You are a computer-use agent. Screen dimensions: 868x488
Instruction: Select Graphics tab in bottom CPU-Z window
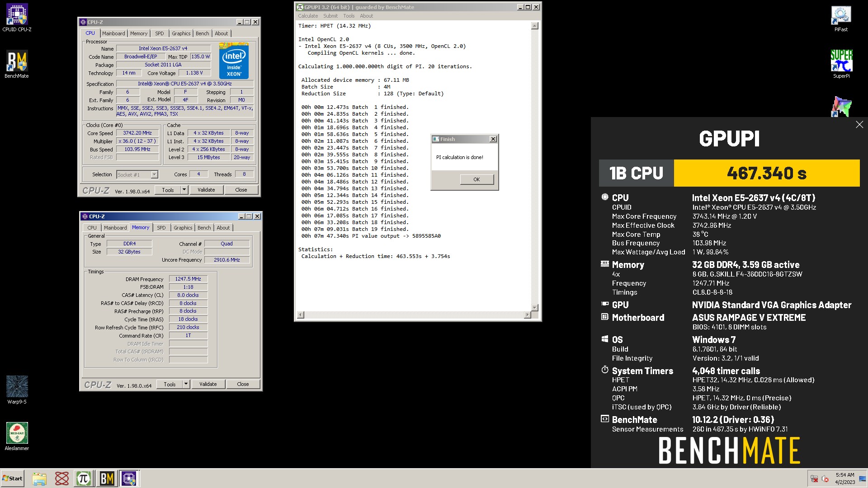[x=183, y=228]
